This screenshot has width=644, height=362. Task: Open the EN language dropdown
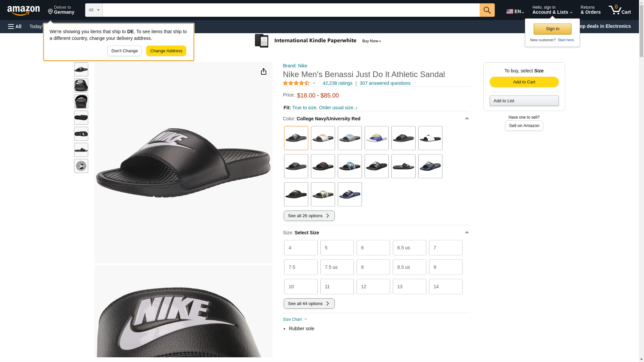[515, 11]
